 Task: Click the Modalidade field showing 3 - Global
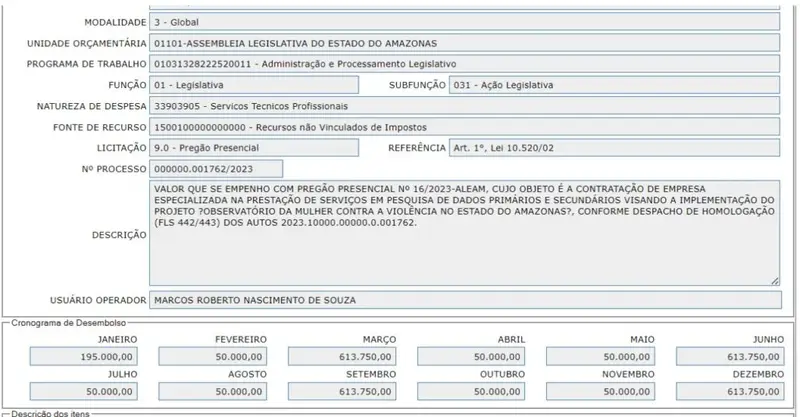[464, 21]
